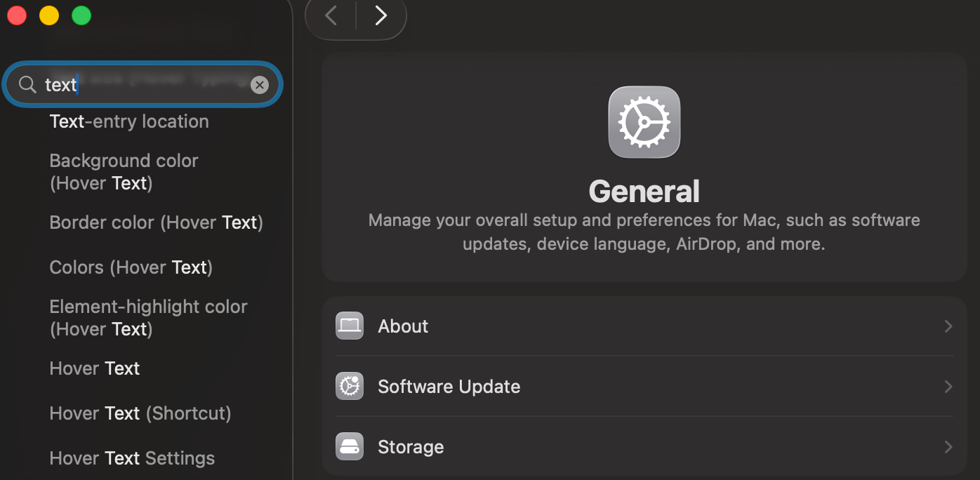
Task: Click the About laptop icon
Action: coord(350,326)
